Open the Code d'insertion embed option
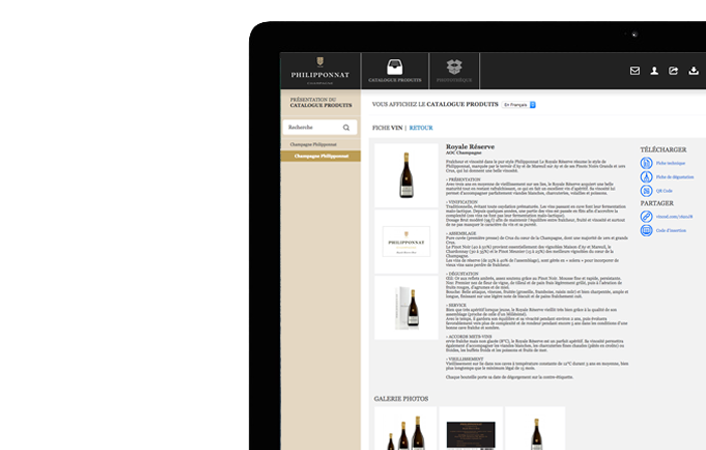Screen dimensions: 706x450 coord(646,231)
